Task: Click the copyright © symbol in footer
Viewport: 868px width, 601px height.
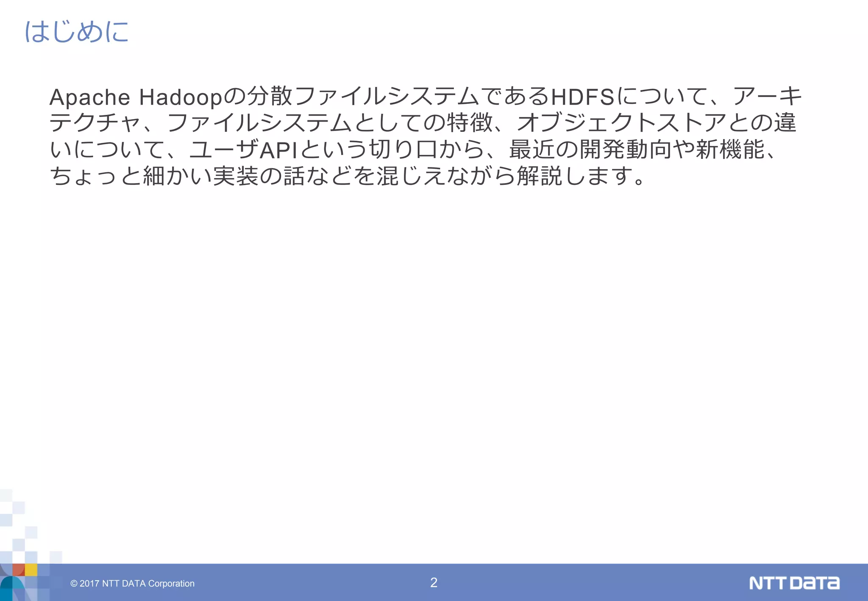Action: tap(74, 584)
